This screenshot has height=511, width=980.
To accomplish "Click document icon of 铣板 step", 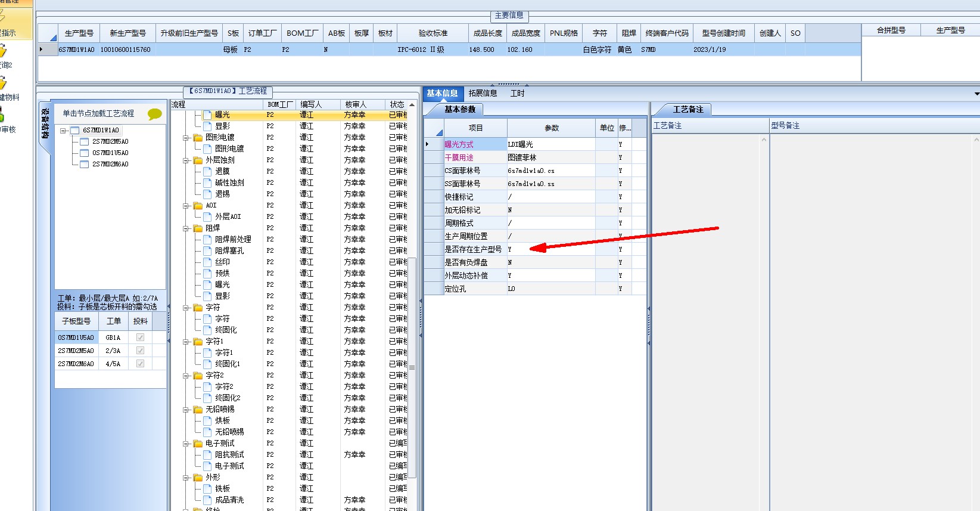I will tap(207, 489).
